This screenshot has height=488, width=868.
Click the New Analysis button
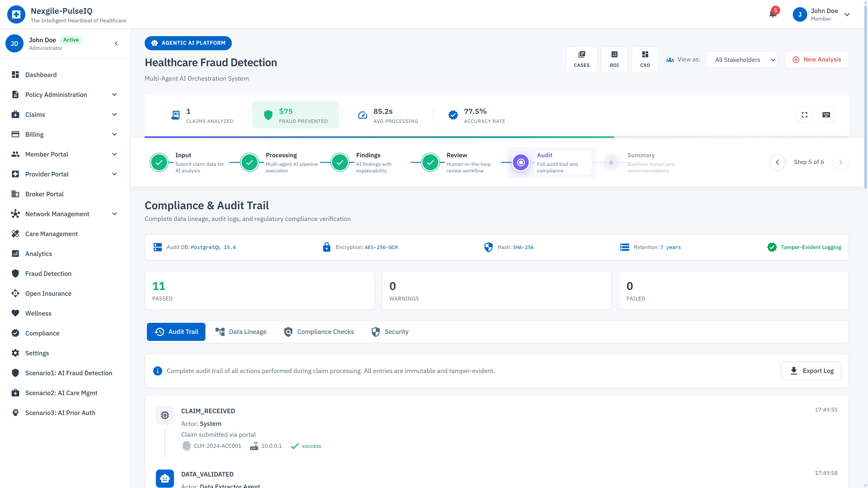tap(816, 59)
